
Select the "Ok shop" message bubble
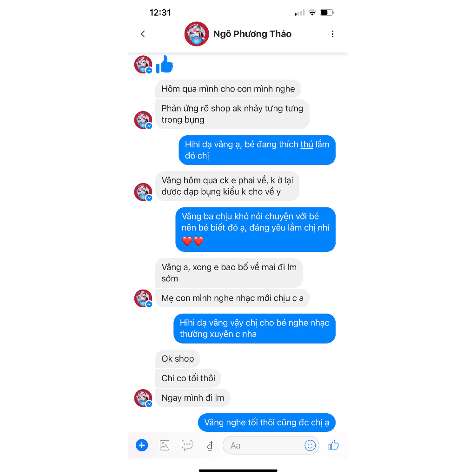tap(178, 359)
